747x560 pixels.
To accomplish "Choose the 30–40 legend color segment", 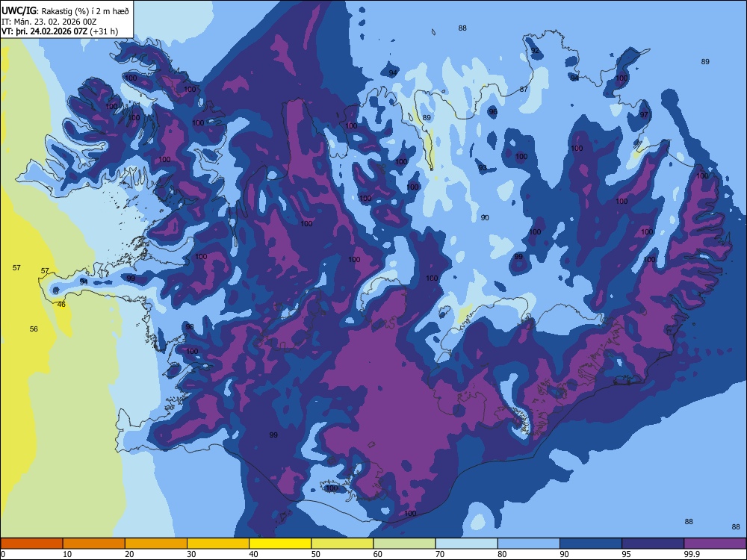I will 218,544.
